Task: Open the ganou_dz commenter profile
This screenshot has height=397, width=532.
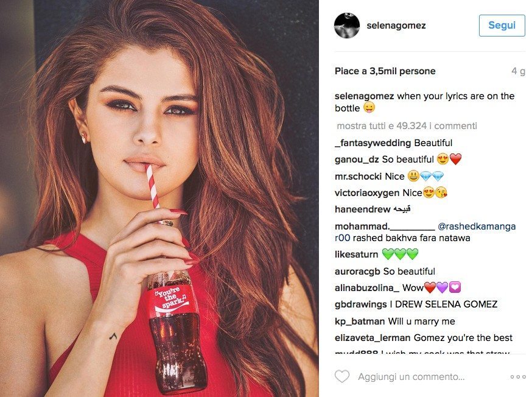Action: click(357, 160)
